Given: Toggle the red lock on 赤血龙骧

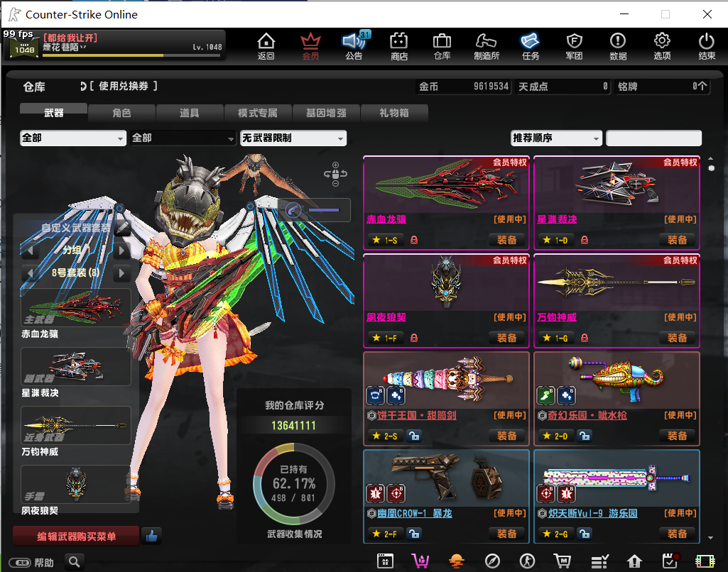Looking at the screenshot, I should tap(414, 240).
